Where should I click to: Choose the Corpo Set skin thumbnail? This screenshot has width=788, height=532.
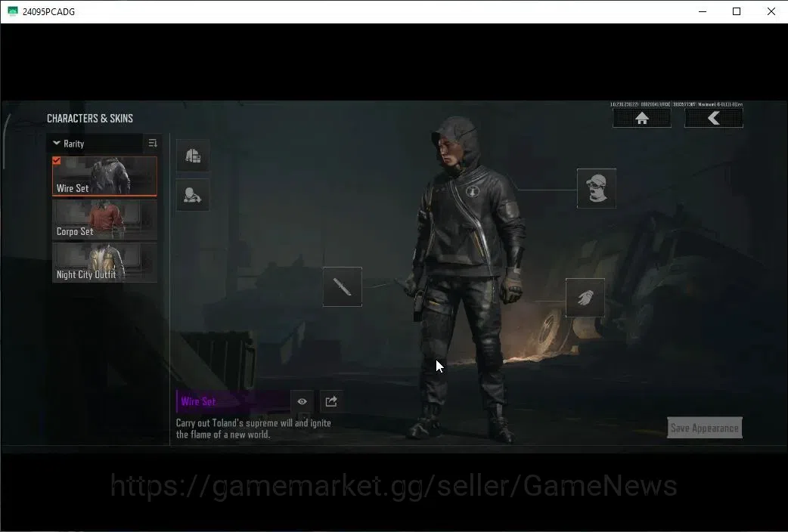pyautogui.click(x=104, y=220)
